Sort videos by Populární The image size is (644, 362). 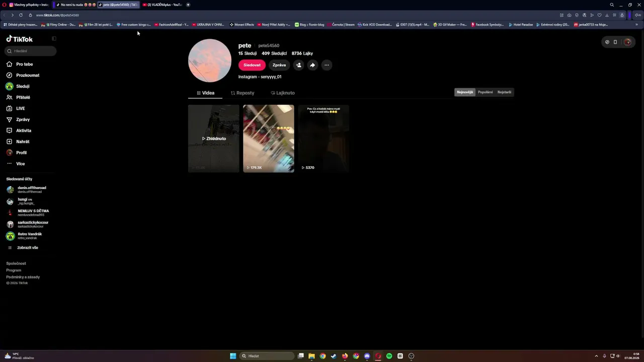point(485,92)
